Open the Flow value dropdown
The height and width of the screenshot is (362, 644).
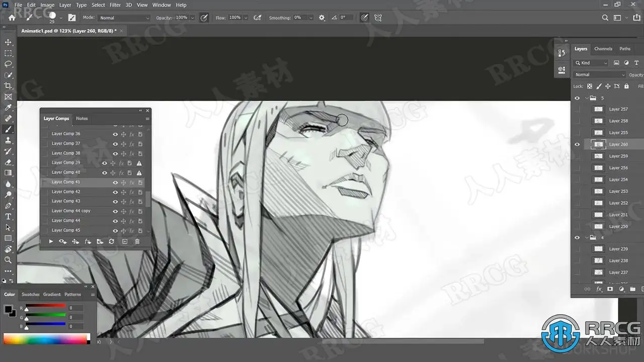pyautogui.click(x=246, y=18)
